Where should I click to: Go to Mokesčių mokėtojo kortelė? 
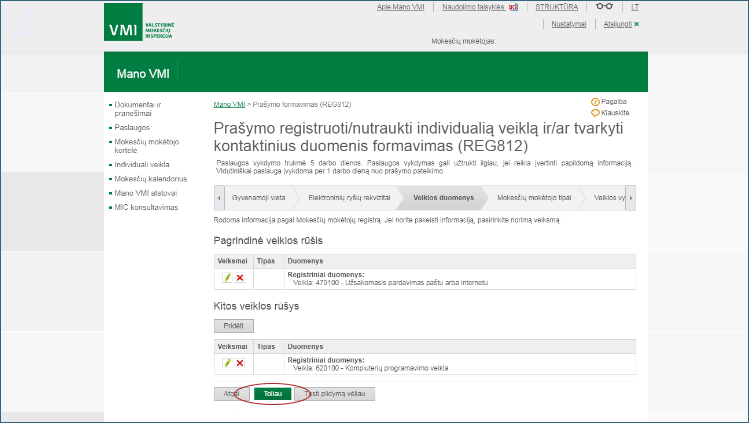(146, 146)
